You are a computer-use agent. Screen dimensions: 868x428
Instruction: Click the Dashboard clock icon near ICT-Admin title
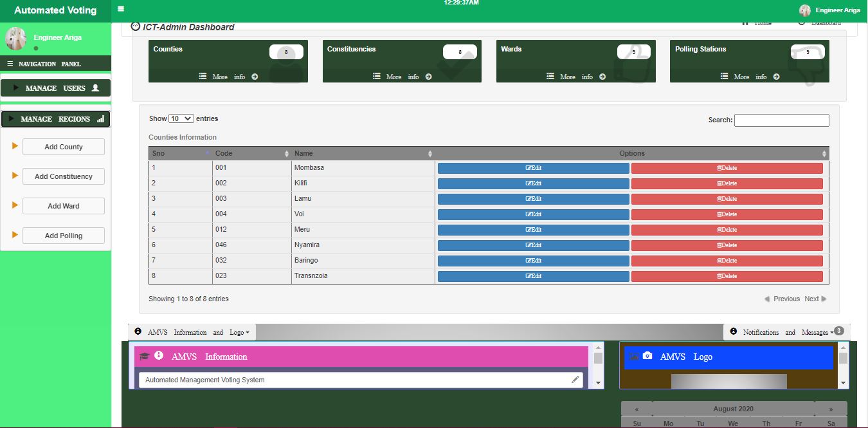coord(134,26)
